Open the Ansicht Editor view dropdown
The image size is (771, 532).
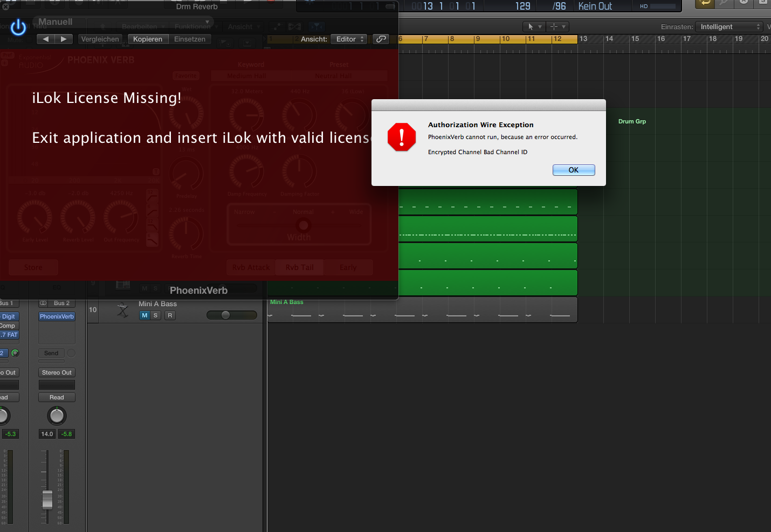click(x=349, y=39)
